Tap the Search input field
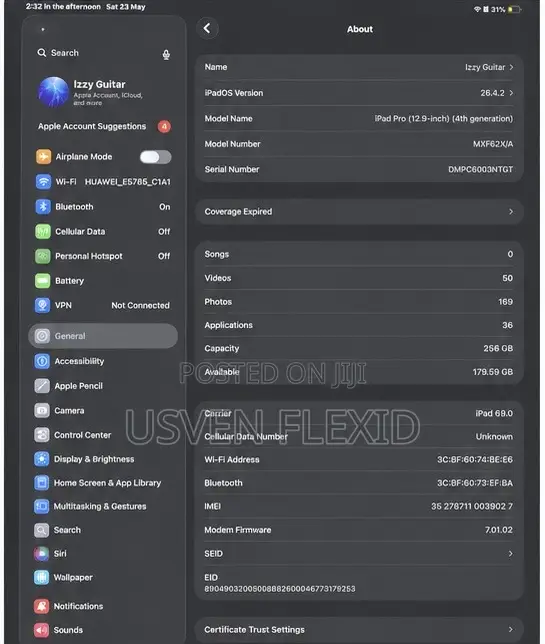 (x=103, y=53)
